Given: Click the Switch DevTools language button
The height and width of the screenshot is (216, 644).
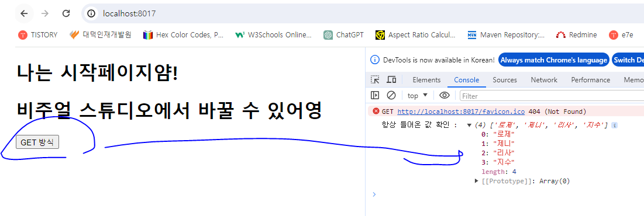Looking at the screenshot, I should [628, 60].
